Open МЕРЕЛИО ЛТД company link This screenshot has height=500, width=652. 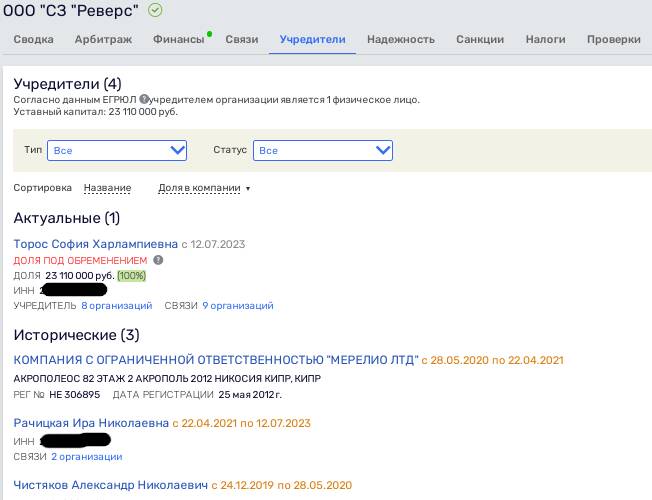[216, 360]
